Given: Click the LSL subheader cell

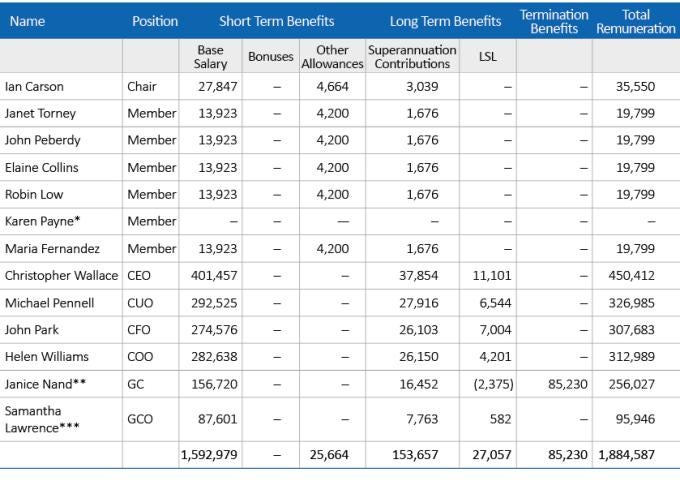Looking at the screenshot, I should 488,56.
